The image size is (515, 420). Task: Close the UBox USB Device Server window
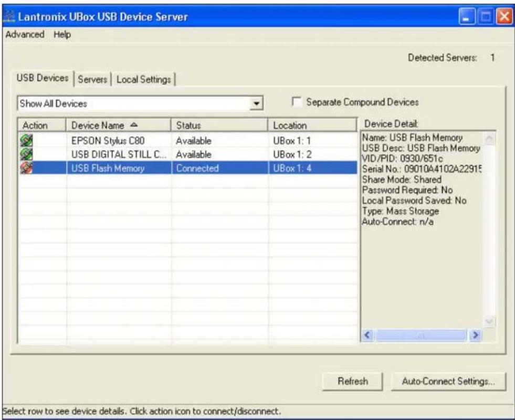pyautogui.click(x=504, y=17)
